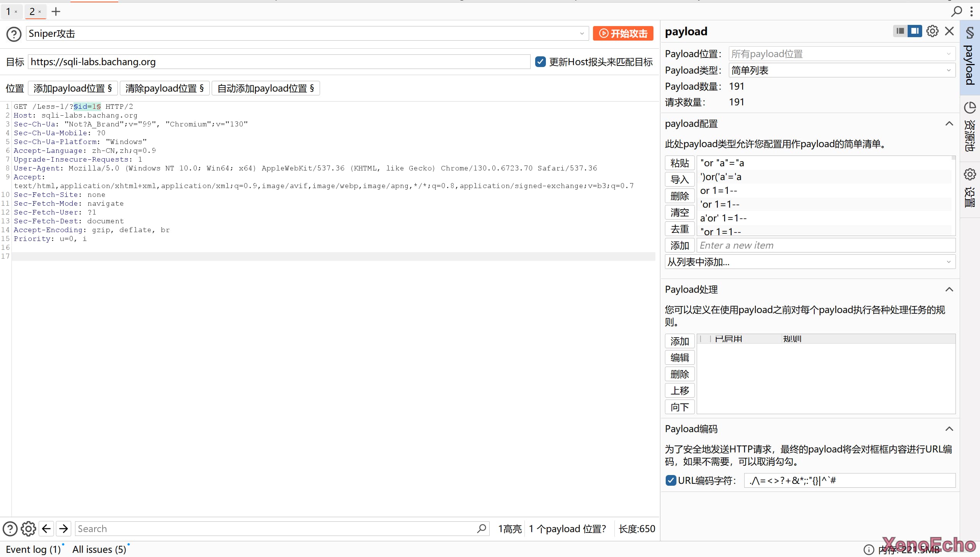The width and height of the screenshot is (980, 557).
Task: Open the editor settings gear at bottom left
Action: pyautogui.click(x=28, y=529)
